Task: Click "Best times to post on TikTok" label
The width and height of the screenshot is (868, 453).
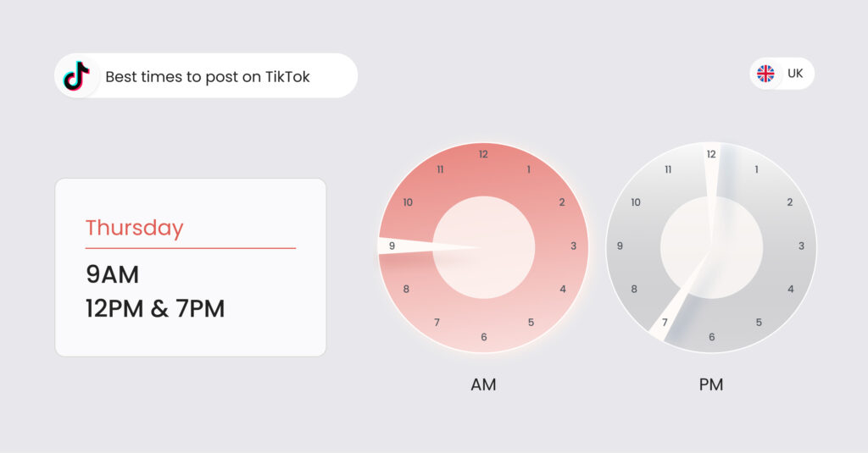Action: point(208,77)
